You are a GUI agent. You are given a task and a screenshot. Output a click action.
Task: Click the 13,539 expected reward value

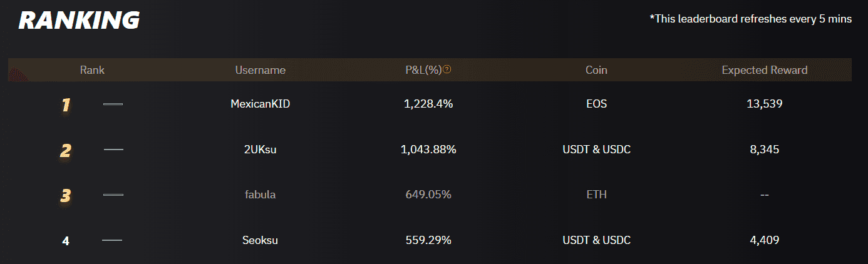click(764, 104)
